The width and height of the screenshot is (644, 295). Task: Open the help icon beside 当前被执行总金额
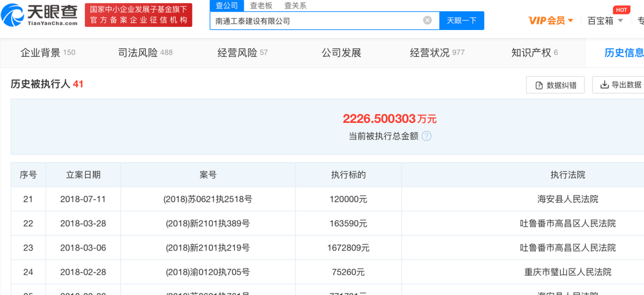[426, 136]
